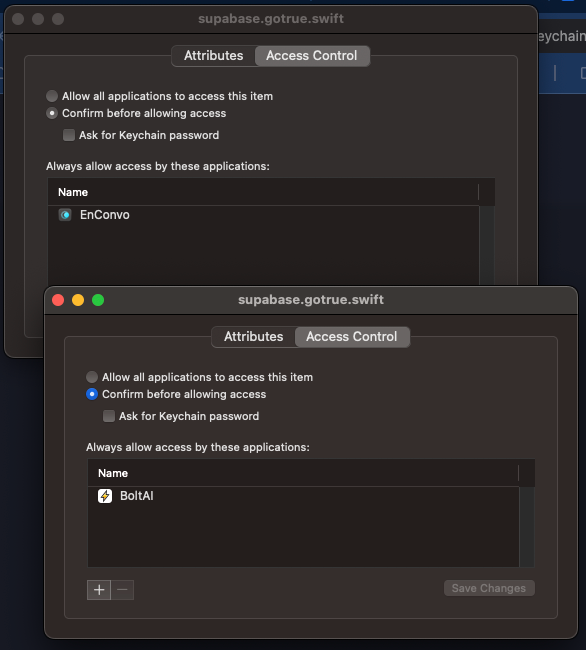
Task: Close the background supabase.gotrue.swift window
Action: click(18, 19)
